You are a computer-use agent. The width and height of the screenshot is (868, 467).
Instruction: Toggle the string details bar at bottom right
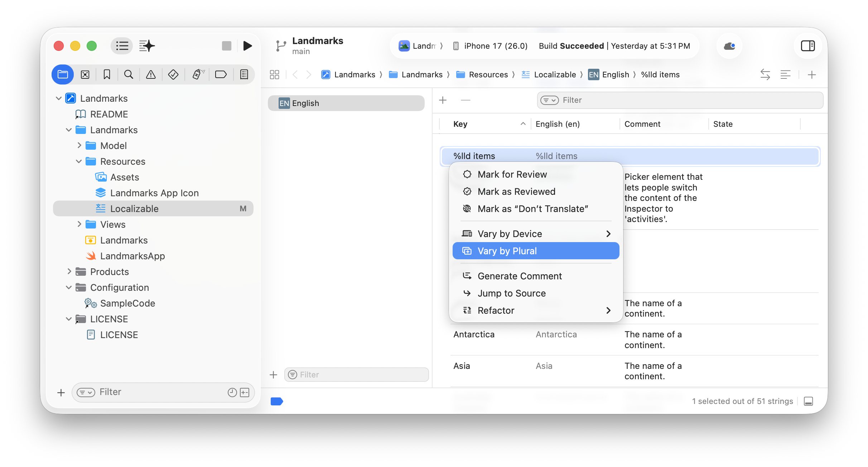(809, 401)
